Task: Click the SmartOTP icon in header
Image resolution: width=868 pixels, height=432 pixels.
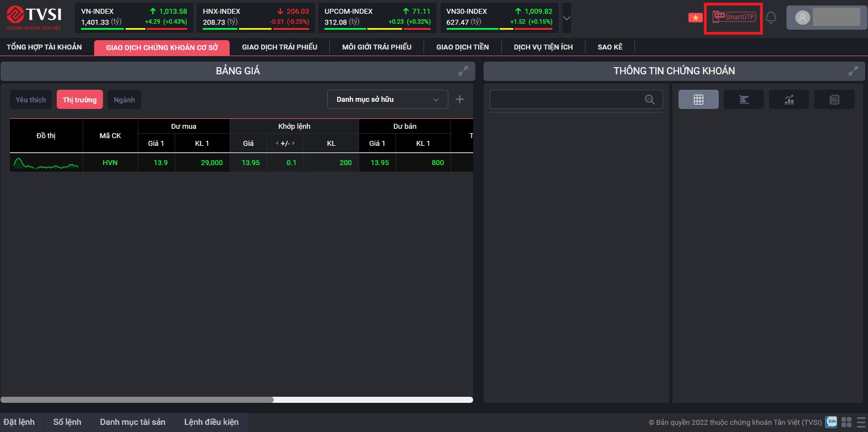Action: [734, 17]
